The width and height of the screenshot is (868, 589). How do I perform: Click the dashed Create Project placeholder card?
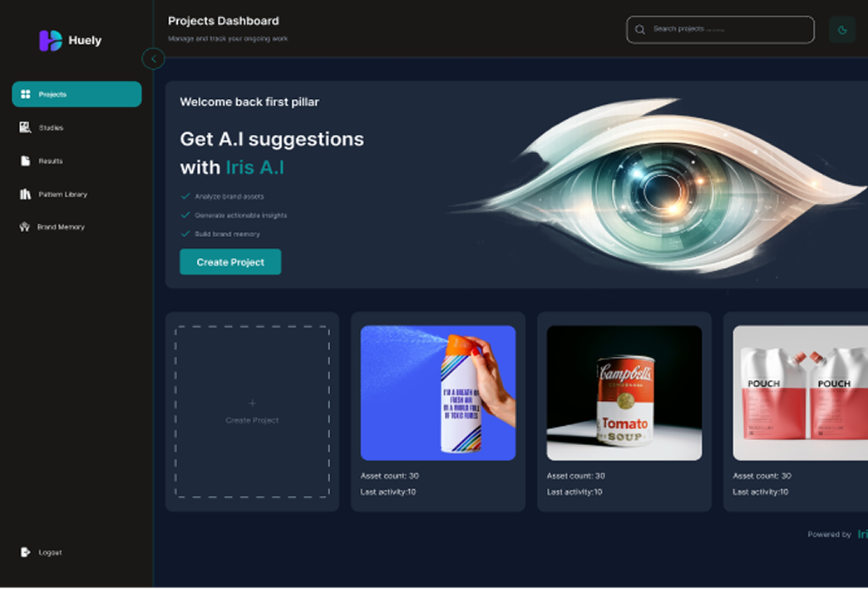click(252, 412)
